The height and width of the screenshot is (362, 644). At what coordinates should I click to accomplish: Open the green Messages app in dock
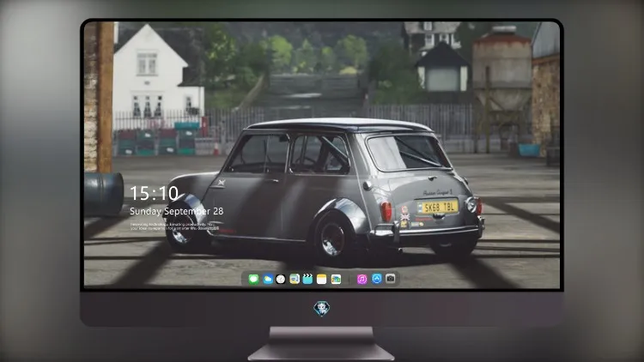[x=253, y=279]
